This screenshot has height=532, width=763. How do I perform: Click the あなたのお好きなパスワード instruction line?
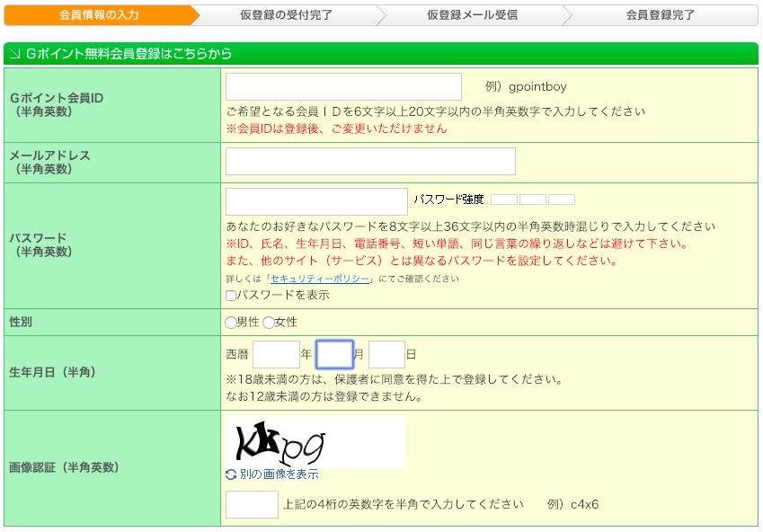[471, 226]
